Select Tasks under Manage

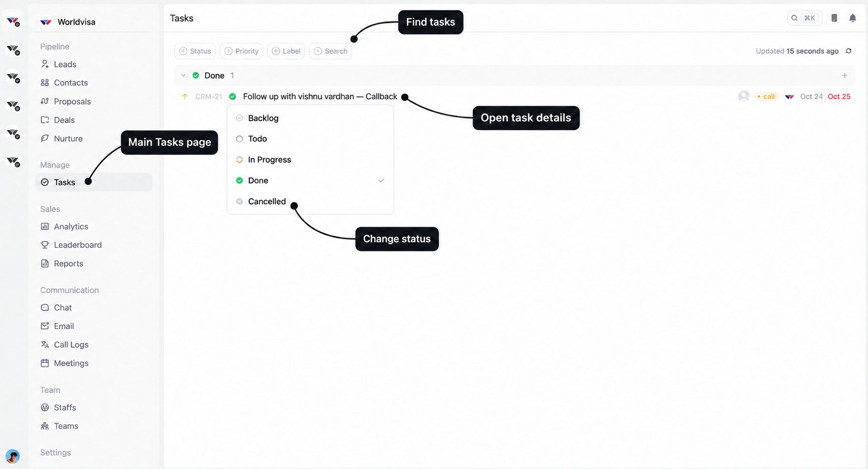click(x=94, y=182)
